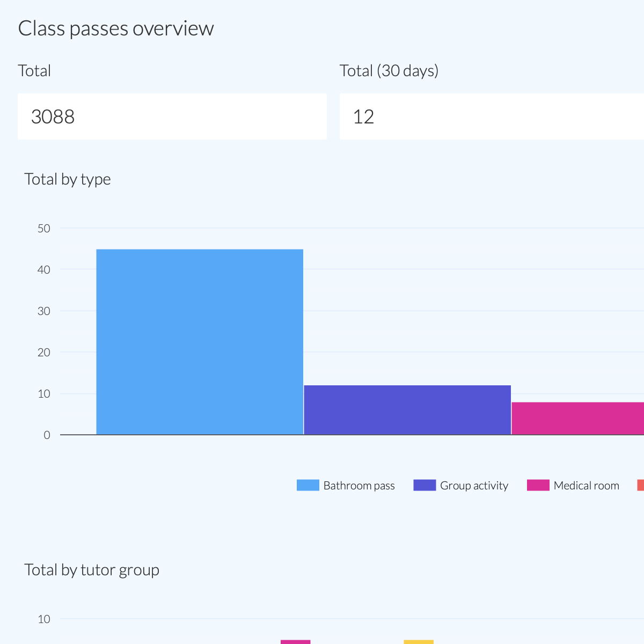Viewport: 644px width, 644px height.
Task: Click the 50 value on the y-axis
Action: point(44,228)
